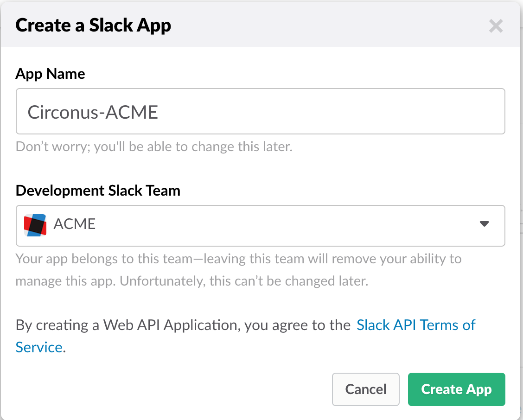Focus the App Name input field
Screen dimensions: 523x420
(260, 112)
